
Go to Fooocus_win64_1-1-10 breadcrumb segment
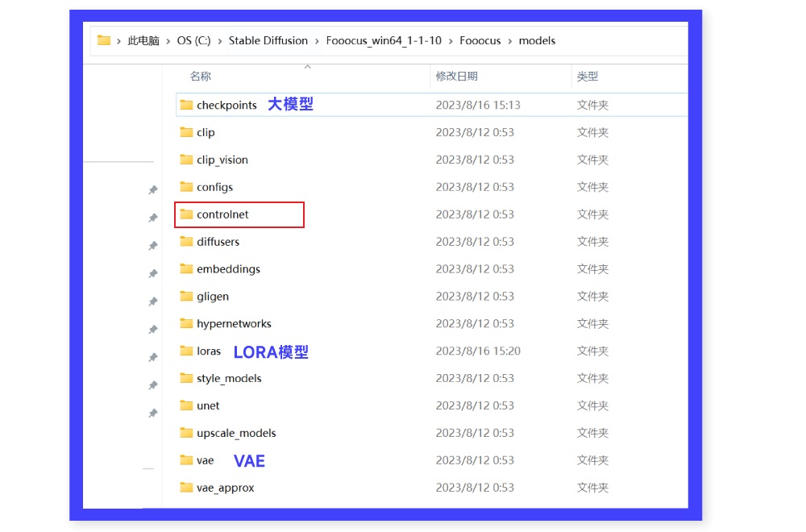384,40
